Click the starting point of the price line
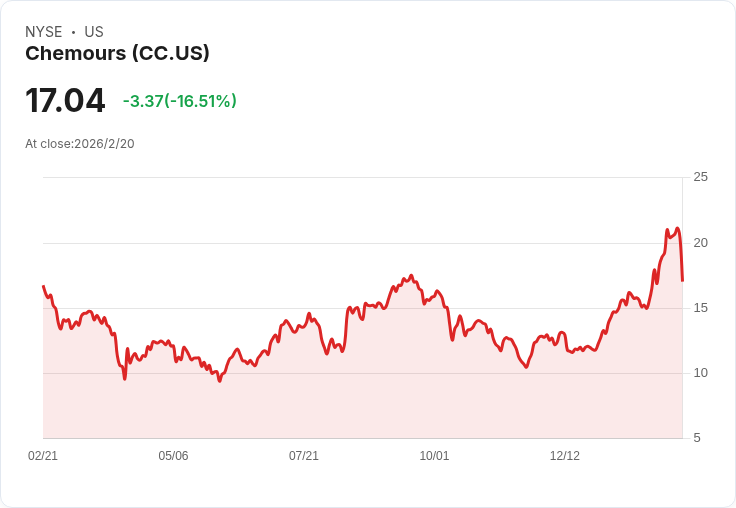Image resolution: width=736 pixels, height=508 pixels. tap(43, 286)
